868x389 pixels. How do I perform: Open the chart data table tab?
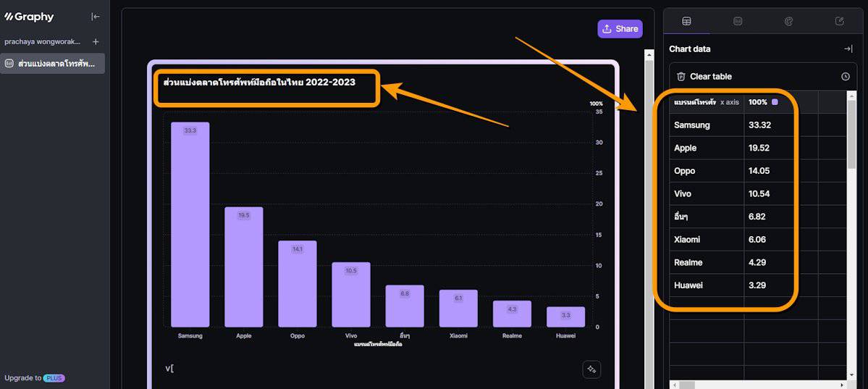point(686,22)
